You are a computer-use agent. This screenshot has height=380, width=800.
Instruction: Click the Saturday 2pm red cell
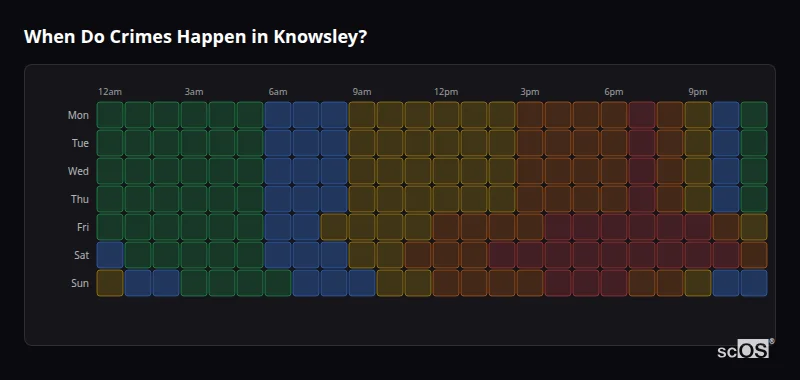502,255
